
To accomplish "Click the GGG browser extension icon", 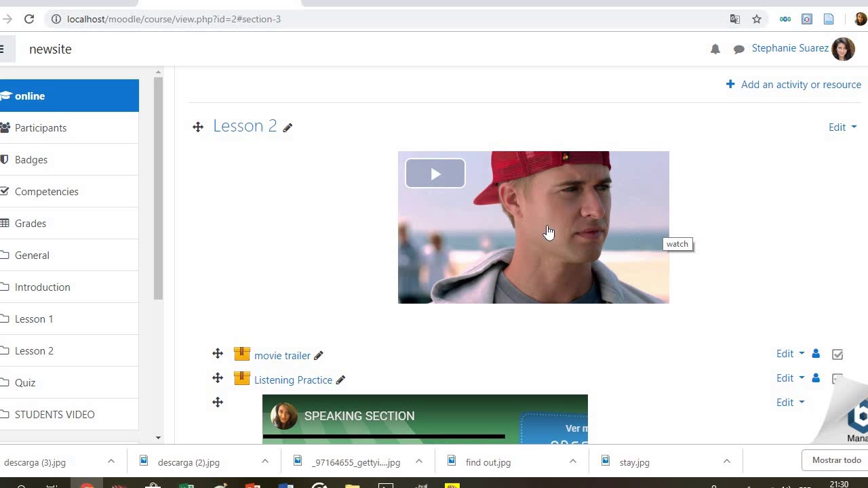I will coord(785,19).
